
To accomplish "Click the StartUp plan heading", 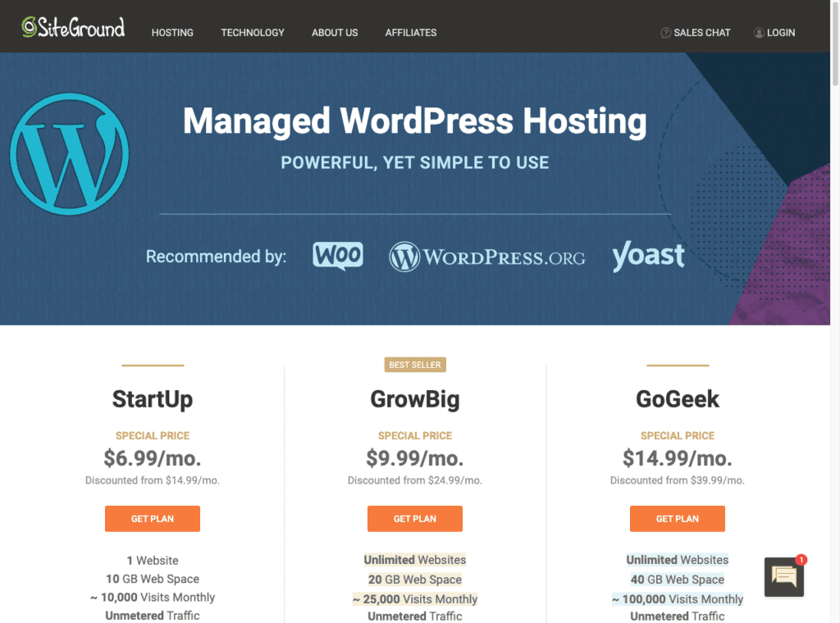I will [153, 399].
